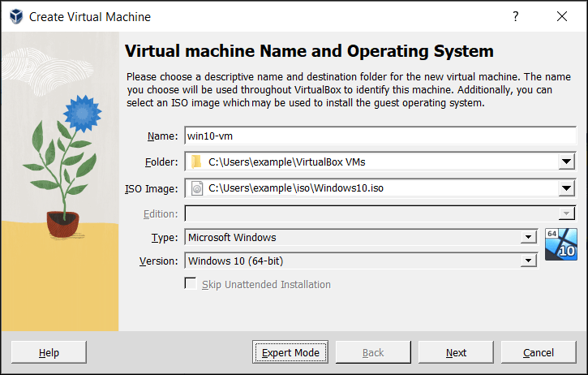
Task: Close the Create Virtual Machine dialog
Action: click(x=562, y=16)
